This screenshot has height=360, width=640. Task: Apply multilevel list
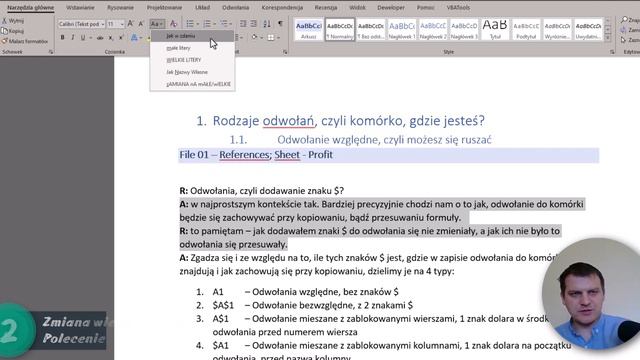pos(224,24)
